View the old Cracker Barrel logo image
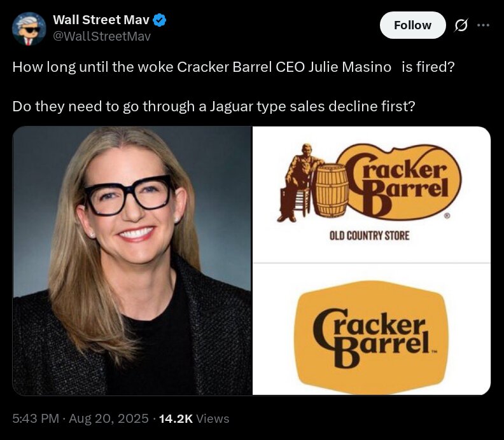This screenshot has width=504, height=440. tap(372, 195)
